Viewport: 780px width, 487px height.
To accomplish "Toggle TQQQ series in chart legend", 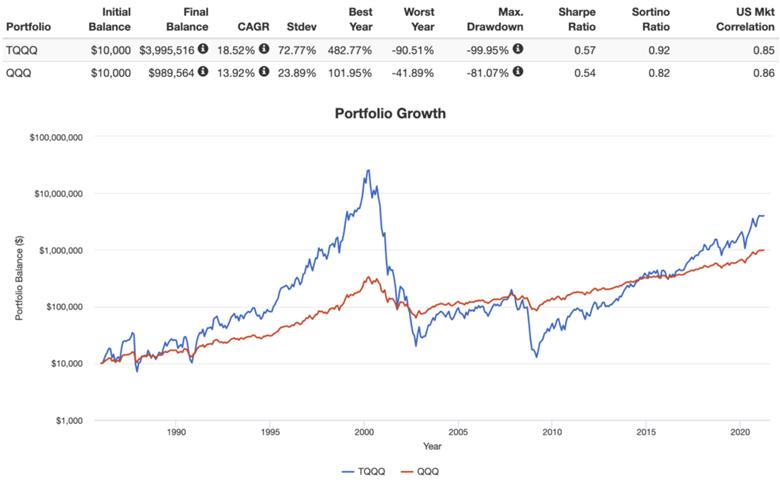I will (x=363, y=471).
